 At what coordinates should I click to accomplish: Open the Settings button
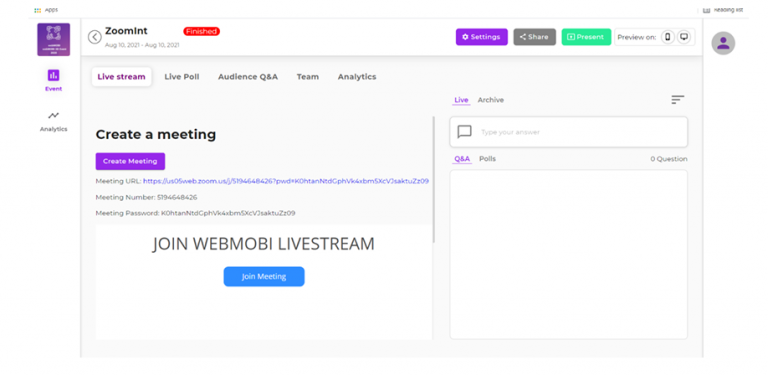pyautogui.click(x=481, y=37)
